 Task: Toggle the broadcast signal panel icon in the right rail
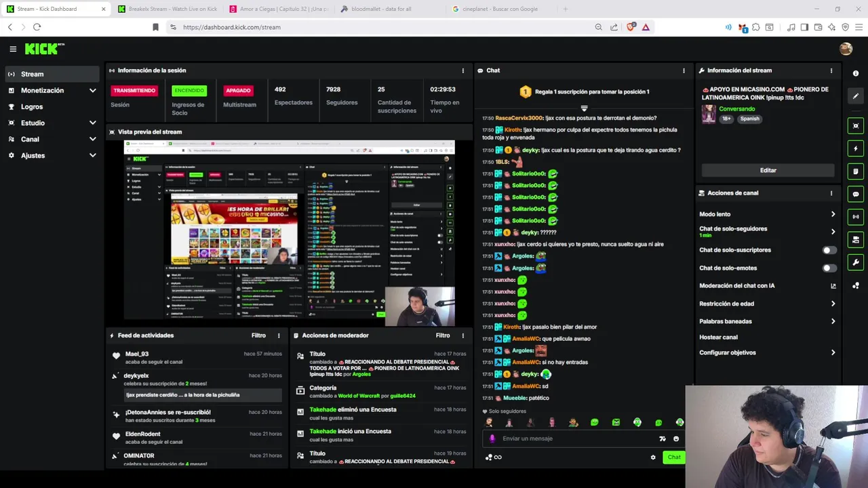click(x=856, y=217)
